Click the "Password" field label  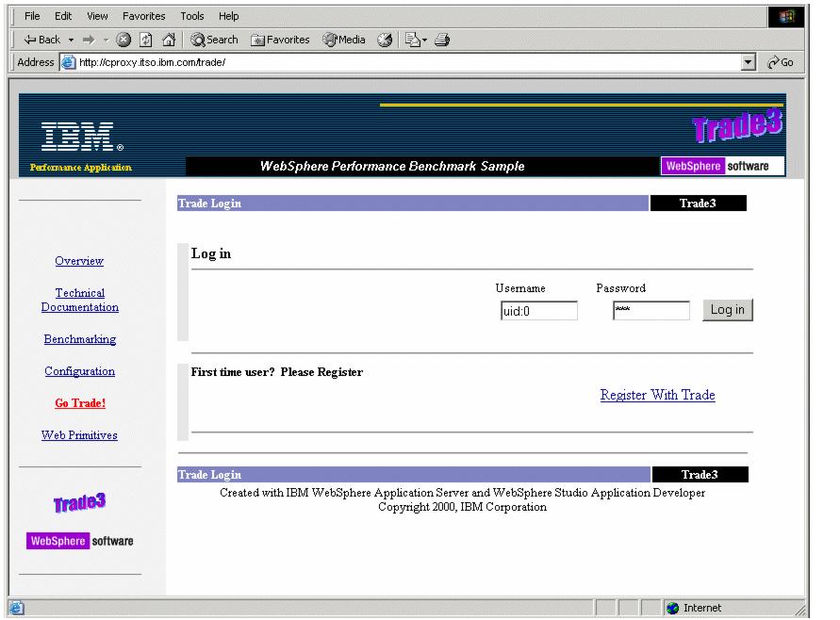click(621, 288)
